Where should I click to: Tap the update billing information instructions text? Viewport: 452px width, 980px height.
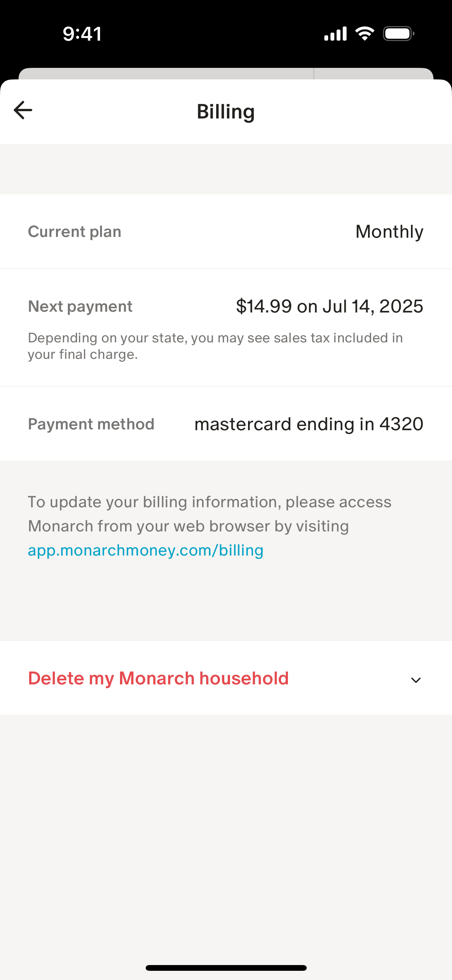(210, 514)
